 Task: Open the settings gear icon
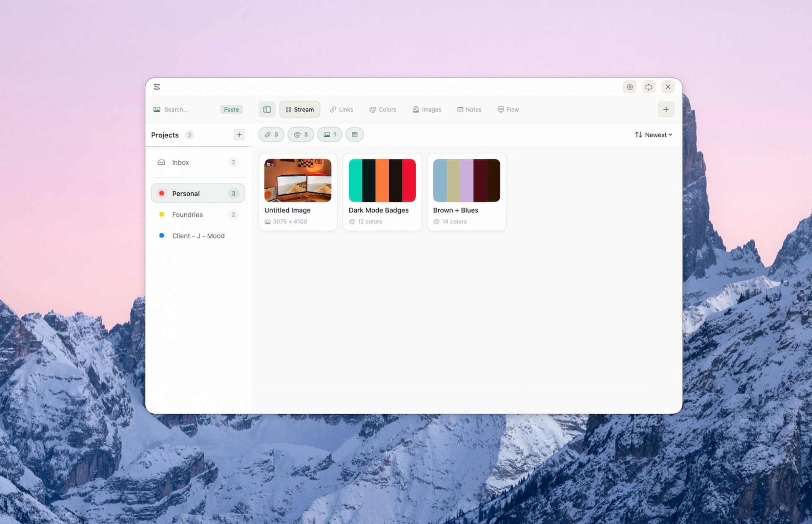pyautogui.click(x=629, y=87)
